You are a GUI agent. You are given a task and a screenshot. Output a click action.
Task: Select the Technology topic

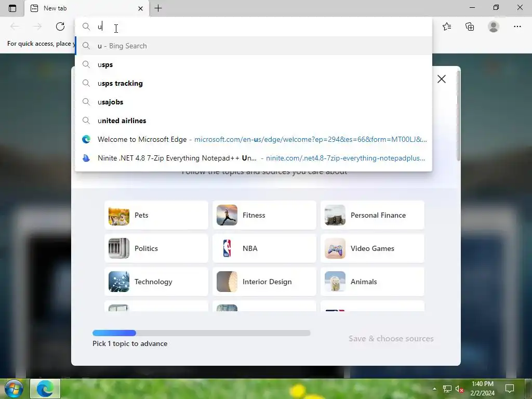click(156, 282)
